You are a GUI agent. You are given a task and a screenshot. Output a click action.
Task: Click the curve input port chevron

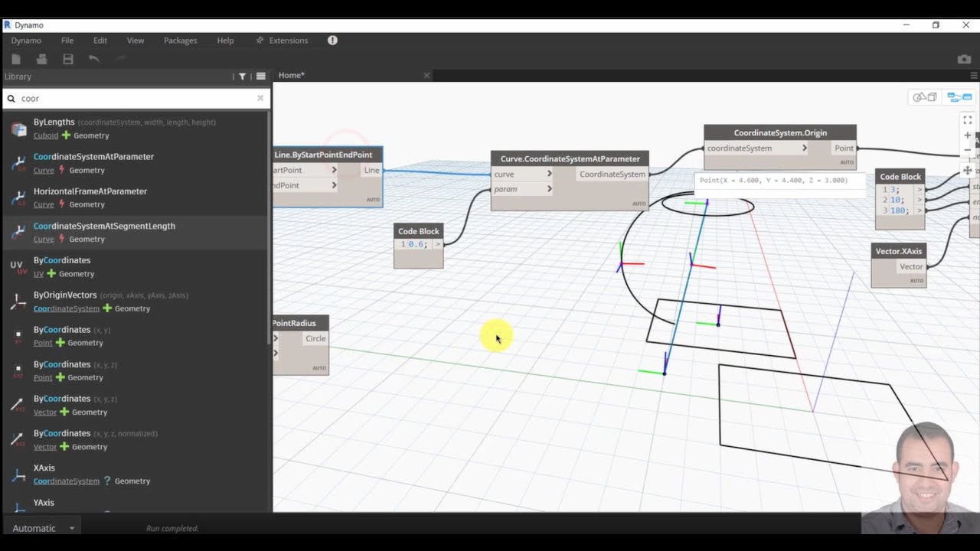tap(549, 174)
